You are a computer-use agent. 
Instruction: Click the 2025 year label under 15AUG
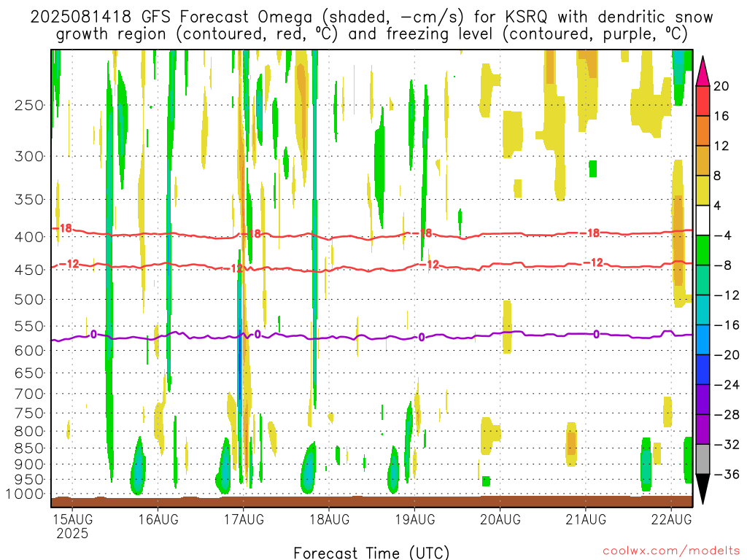click(72, 533)
